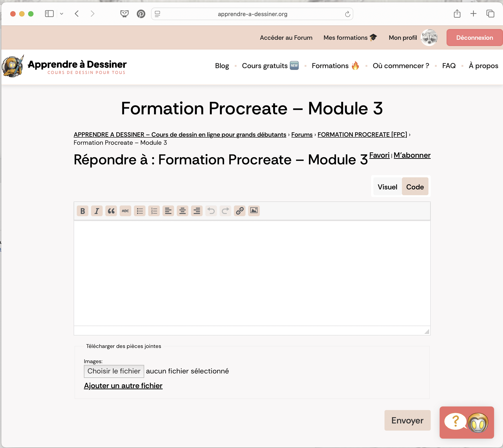This screenshot has width=503, height=448.
Task: Open the FAQ menu item
Action: [x=449, y=66]
